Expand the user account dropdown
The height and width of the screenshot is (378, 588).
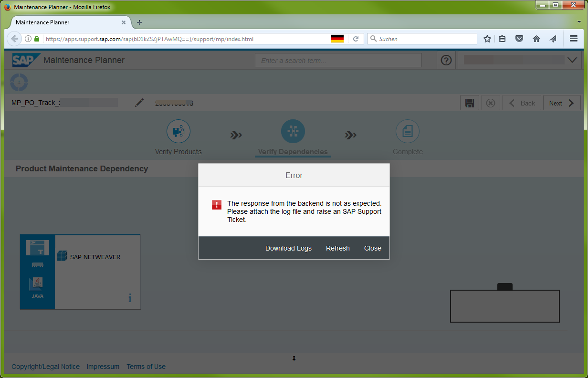(x=573, y=60)
